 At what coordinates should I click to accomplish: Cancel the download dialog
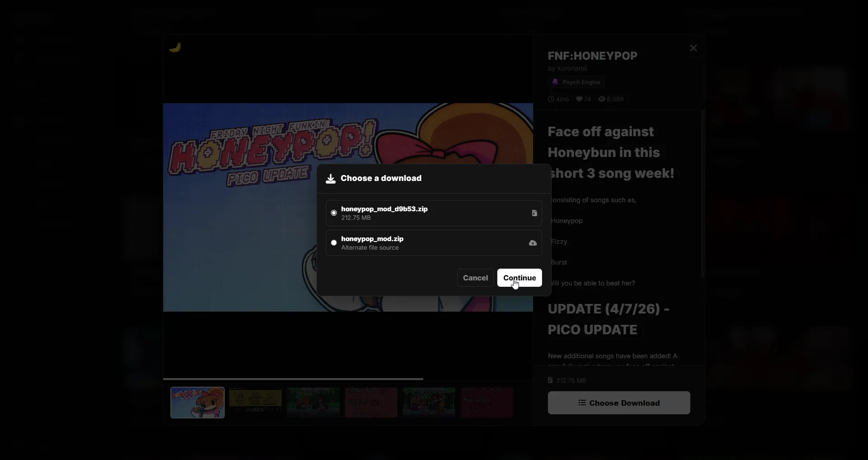click(x=475, y=278)
